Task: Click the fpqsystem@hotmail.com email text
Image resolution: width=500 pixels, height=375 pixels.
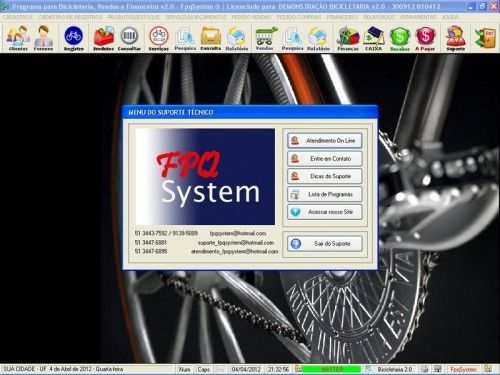Action: click(238, 233)
